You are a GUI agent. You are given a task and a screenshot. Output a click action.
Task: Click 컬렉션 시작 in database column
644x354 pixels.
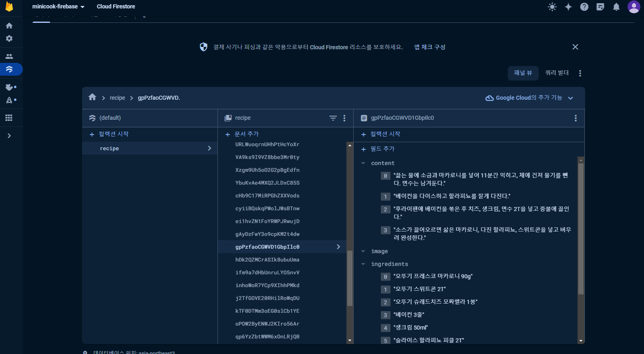[109, 134]
